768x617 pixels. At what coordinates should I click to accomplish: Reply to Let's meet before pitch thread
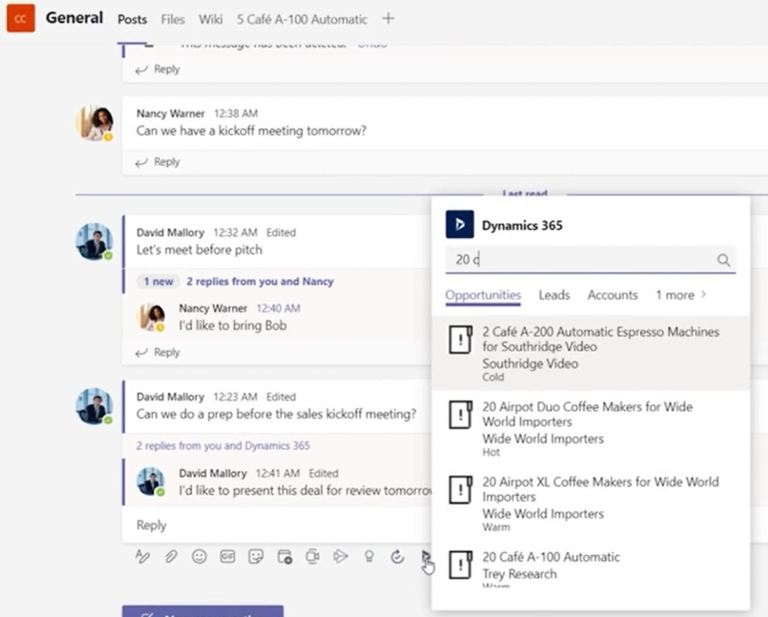tap(158, 353)
